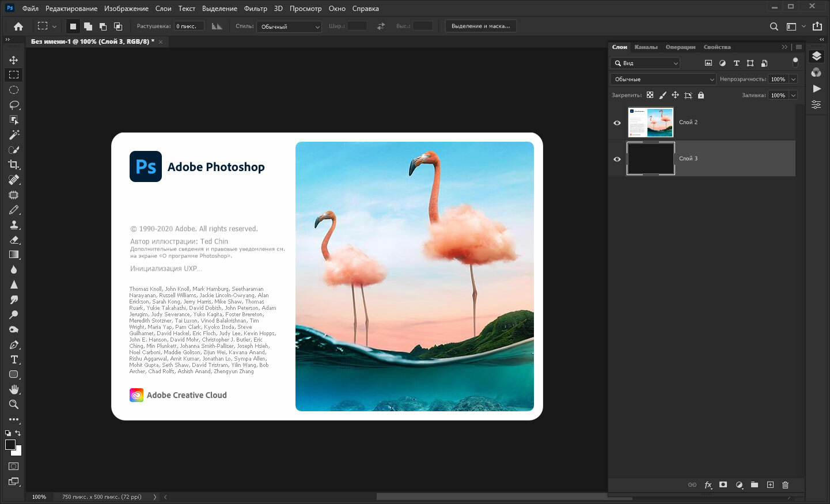Open the Edit Toolbar three-dots menu

[14, 419]
